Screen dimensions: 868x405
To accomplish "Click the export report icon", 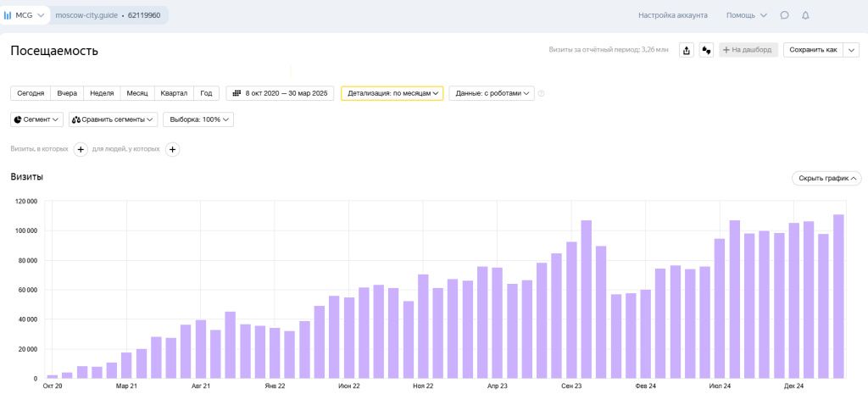I will pyautogui.click(x=687, y=50).
